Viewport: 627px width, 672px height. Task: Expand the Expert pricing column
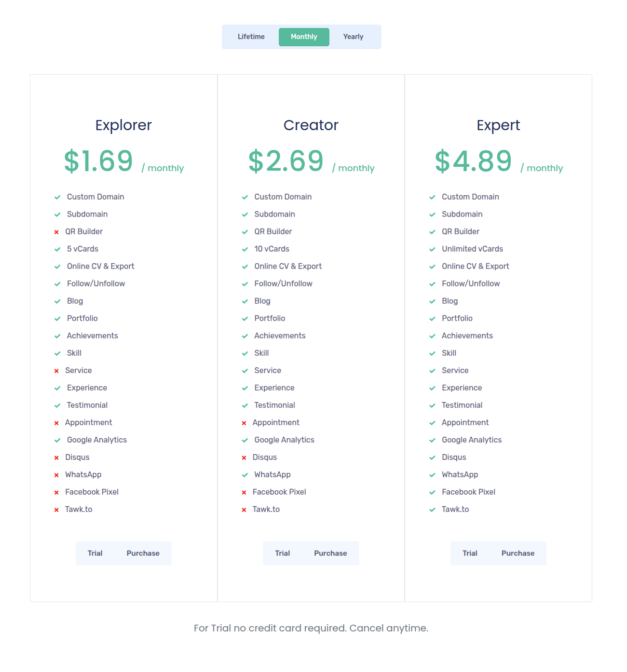click(x=498, y=125)
